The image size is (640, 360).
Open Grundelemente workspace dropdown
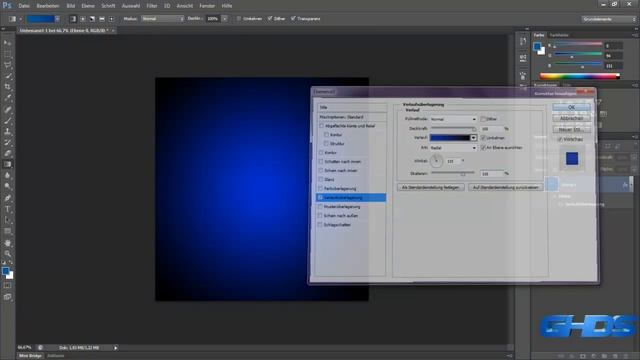pos(608,19)
